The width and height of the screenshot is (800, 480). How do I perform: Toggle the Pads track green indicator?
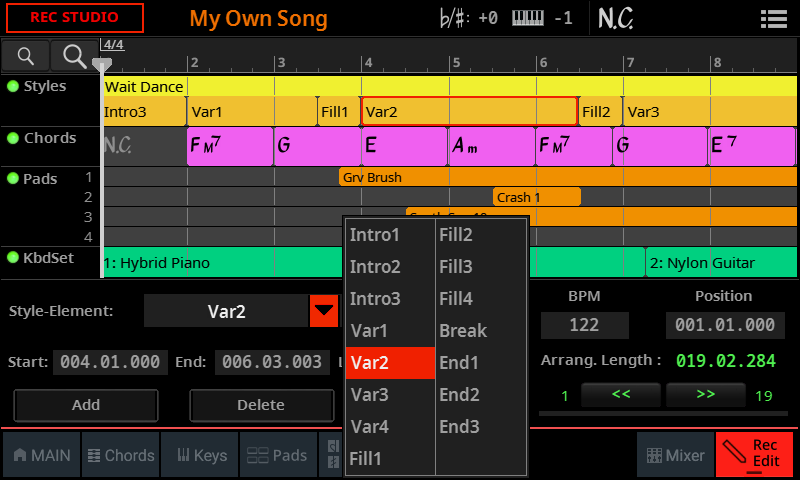click(13, 178)
